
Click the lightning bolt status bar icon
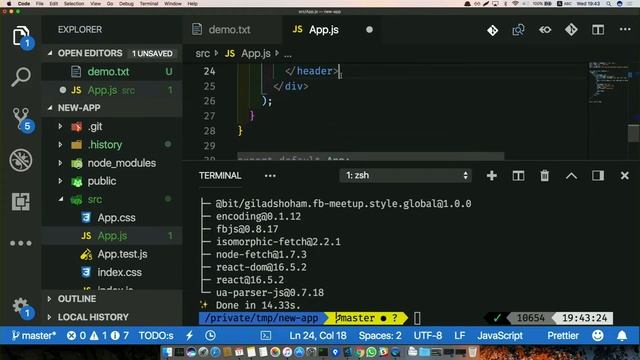click(x=189, y=336)
